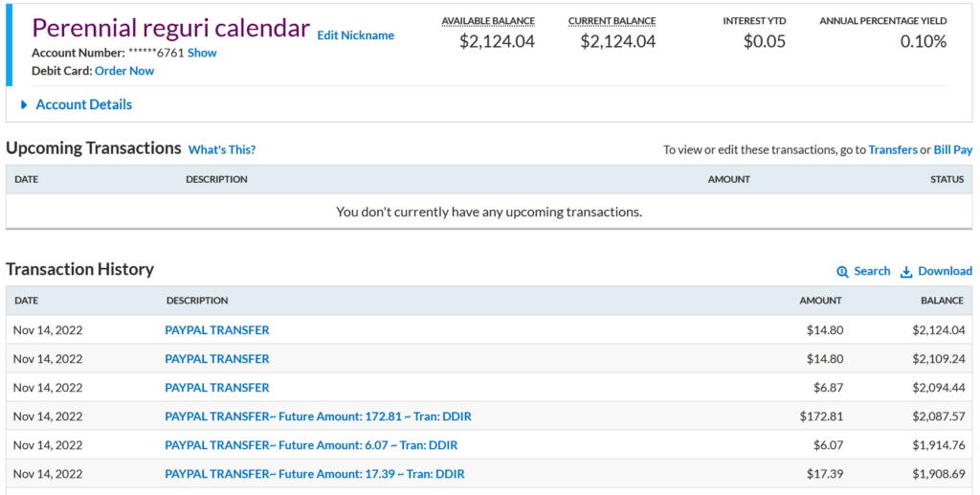
Task: Click the magnifier Search icon
Action: click(x=842, y=272)
